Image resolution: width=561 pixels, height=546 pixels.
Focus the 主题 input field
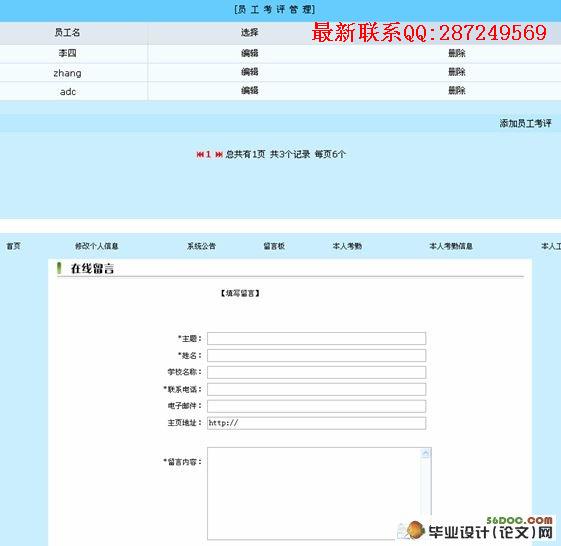(316, 338)
